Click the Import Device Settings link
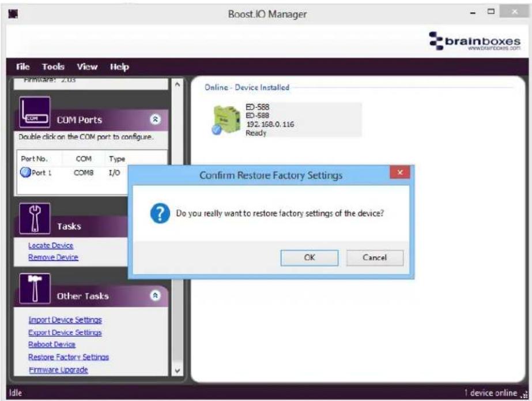The height and width of the screenshot is (401, 532). click(x=65, y=320)
